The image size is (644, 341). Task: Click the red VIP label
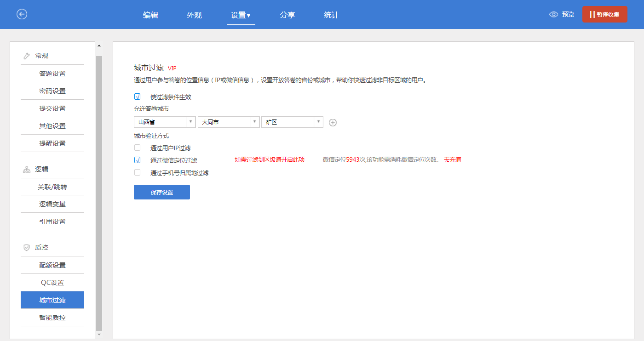click(x=172, y=68)
